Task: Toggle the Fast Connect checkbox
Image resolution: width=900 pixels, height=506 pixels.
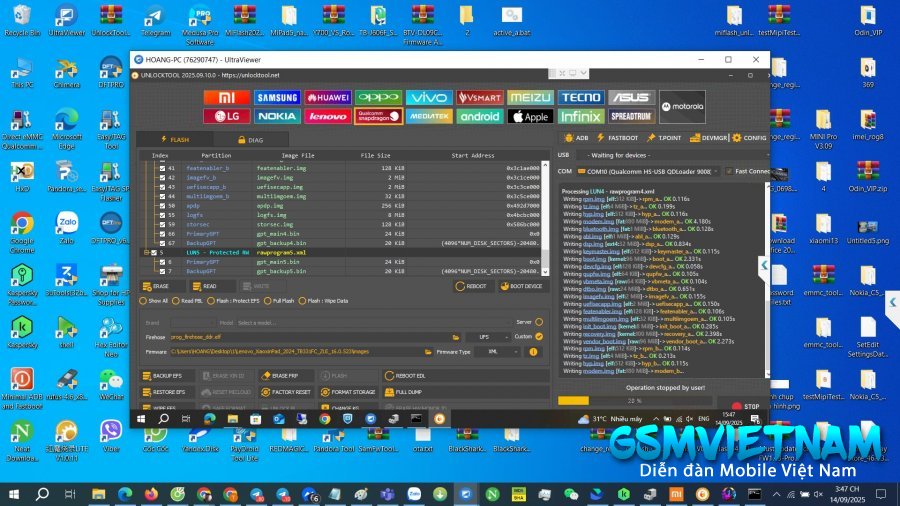Action: 729,171
